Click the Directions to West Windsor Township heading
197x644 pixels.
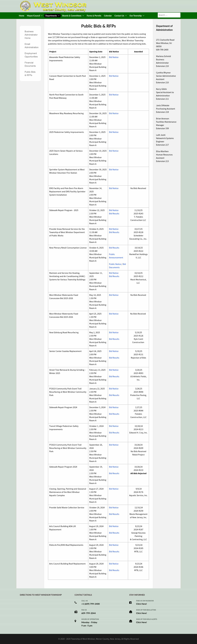click(41, 595)
